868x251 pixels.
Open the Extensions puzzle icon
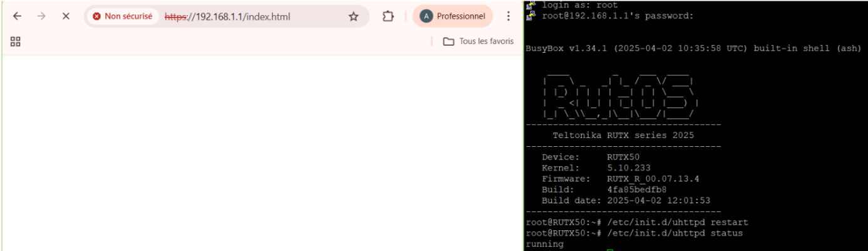point(388,16)
